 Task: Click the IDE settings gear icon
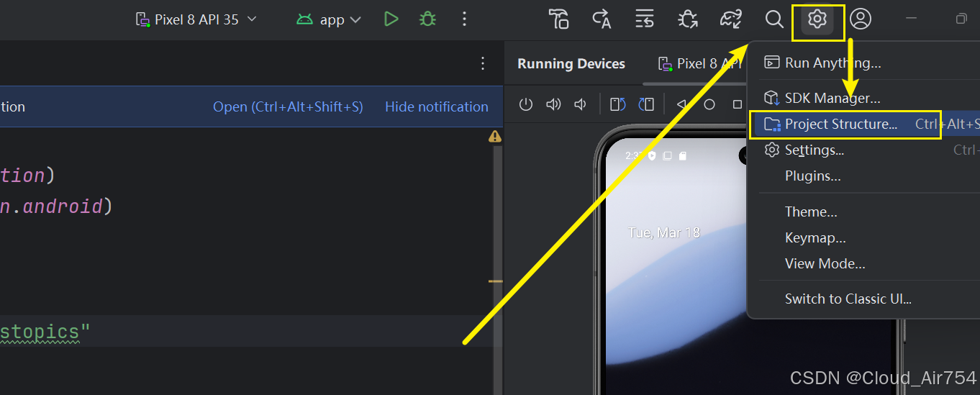click(817, 19)
